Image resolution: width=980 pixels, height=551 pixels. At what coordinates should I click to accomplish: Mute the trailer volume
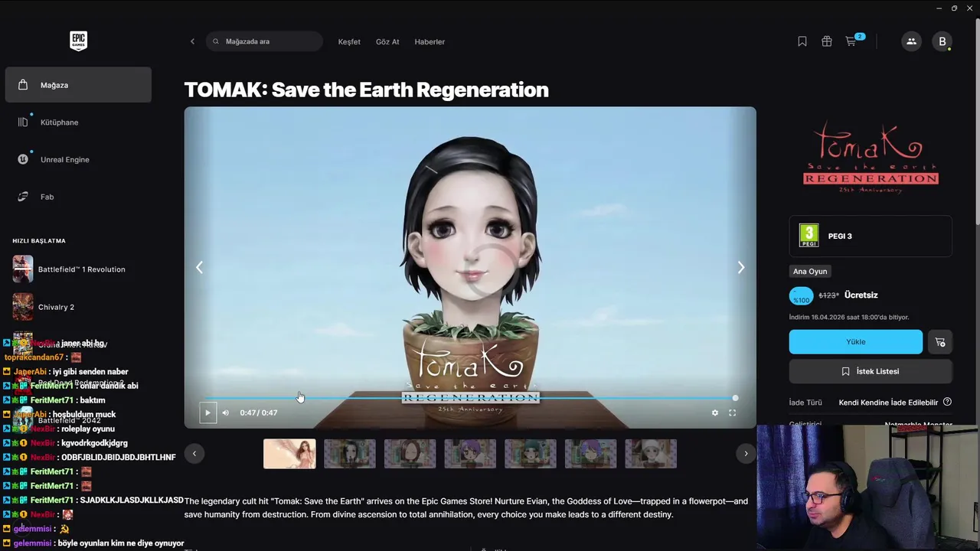(226, 412)
